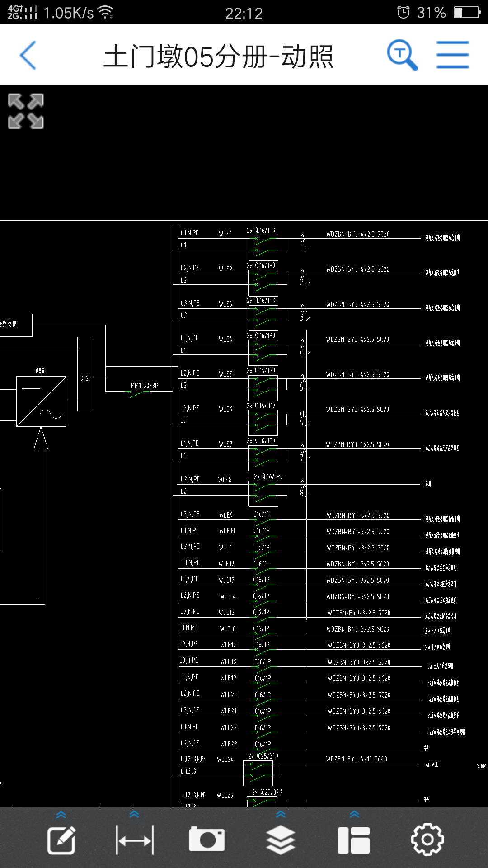This screenshot has width=488, height=868.
Task: Select the WLE5 circuit label
Action: click(225, 374)
